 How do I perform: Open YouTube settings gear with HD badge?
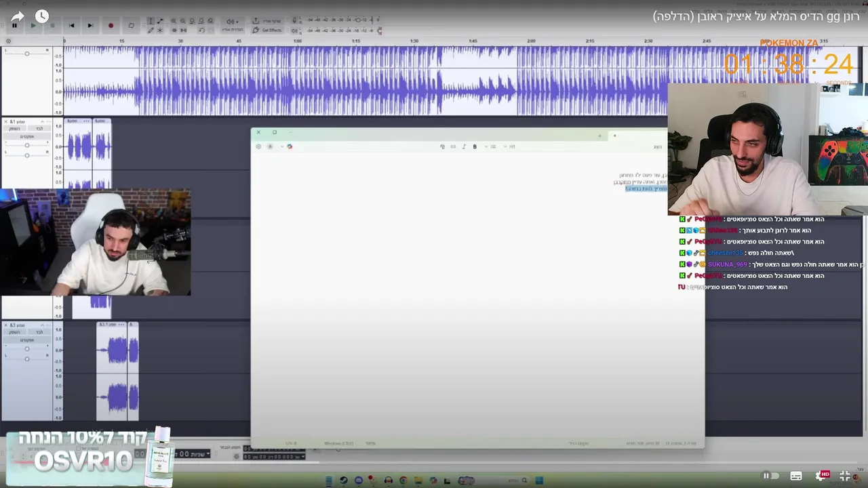click(822, 476)
